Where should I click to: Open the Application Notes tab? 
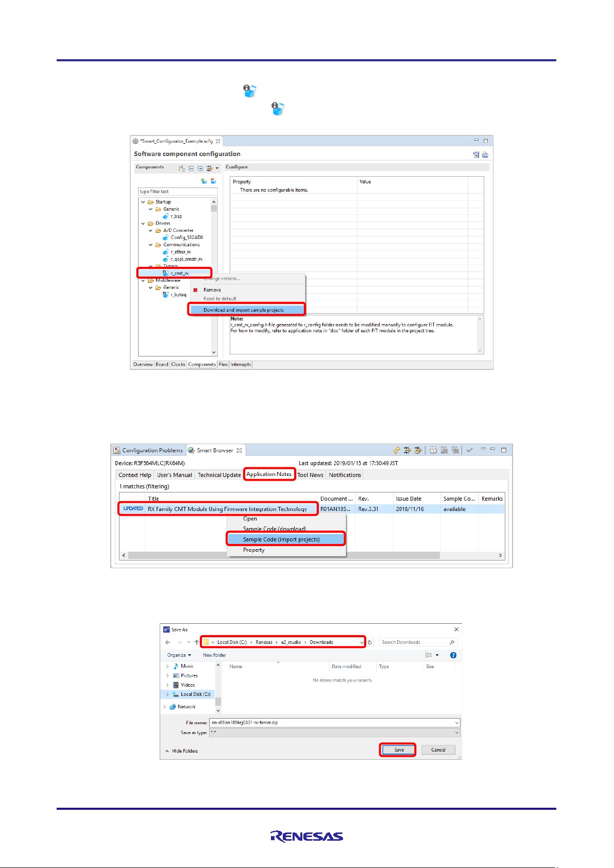269,474
